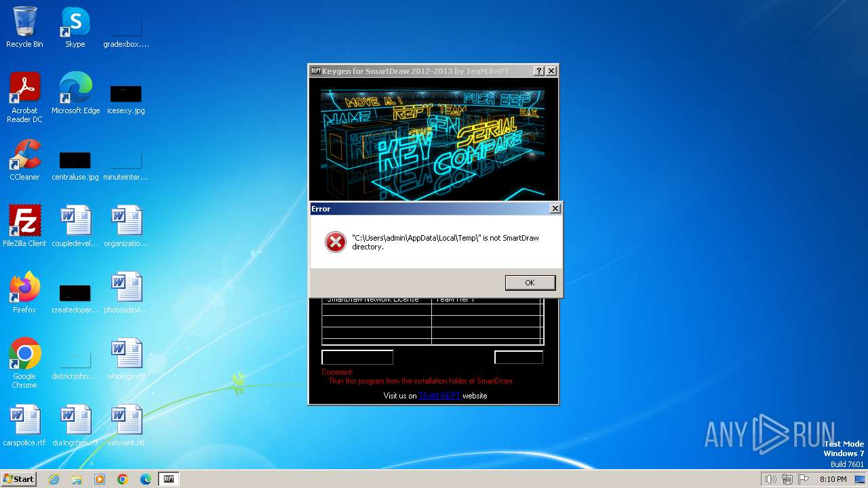Launch Chrome from taskbar
This screenshot has width=868, height=488.
(x=123, y=479)
